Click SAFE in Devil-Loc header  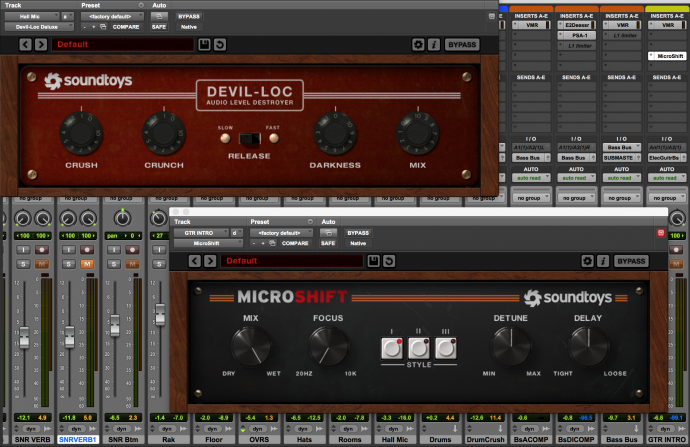click(x=159, y=27)
